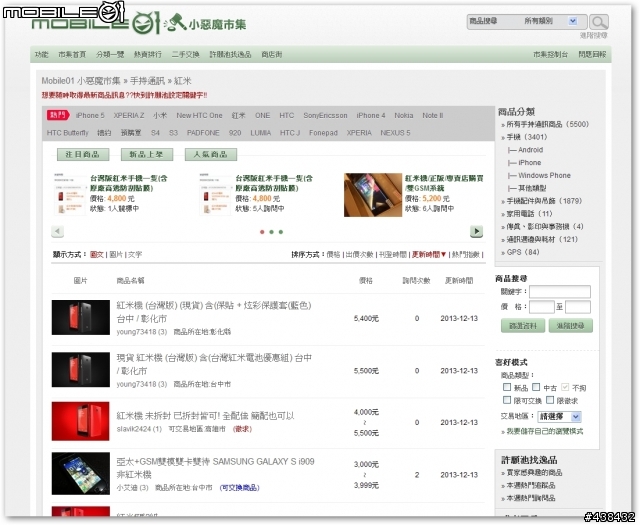Click 我要儲存自己的瀏覽模式 link

(x=545, y=431)
